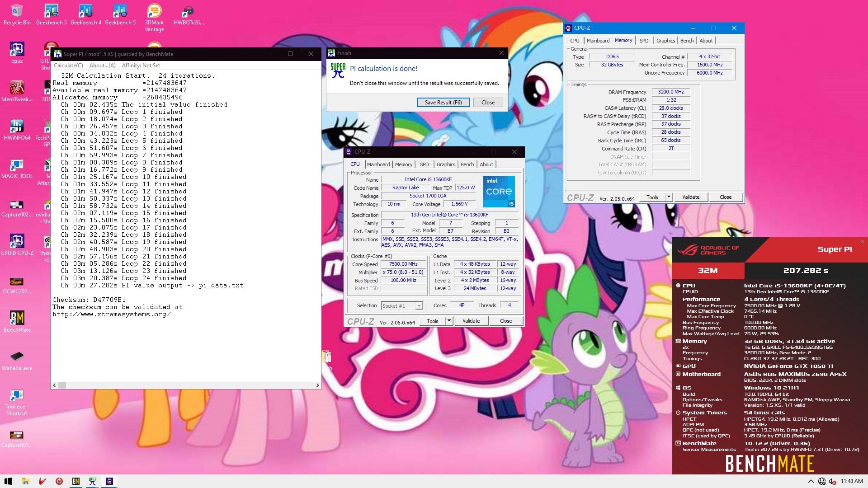The width and height of the screenshot is (868, 488).
Task: Select the CPUID CPU-Z desktop icon
Action: pos(17,245)
